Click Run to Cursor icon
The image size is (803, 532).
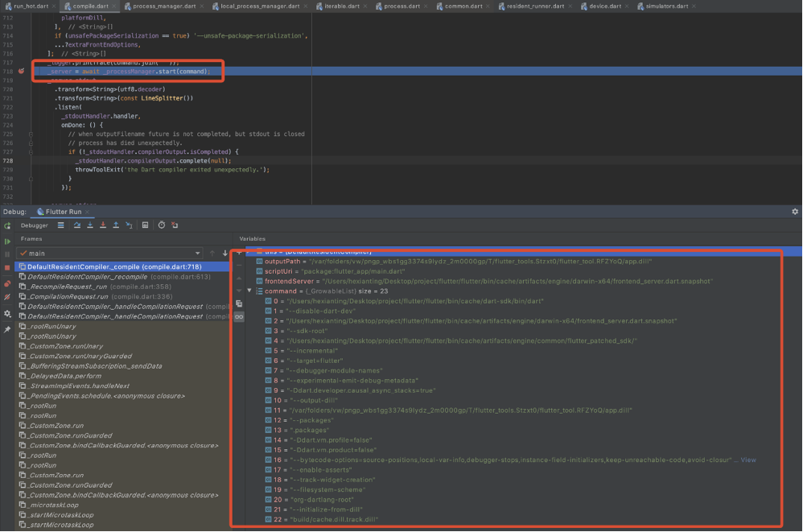129,225
